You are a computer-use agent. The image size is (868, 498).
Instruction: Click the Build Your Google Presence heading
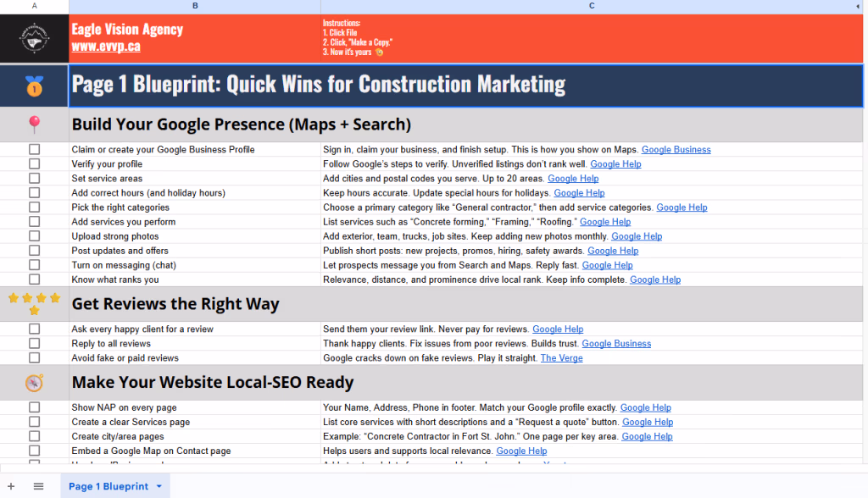tap(242, 125)
